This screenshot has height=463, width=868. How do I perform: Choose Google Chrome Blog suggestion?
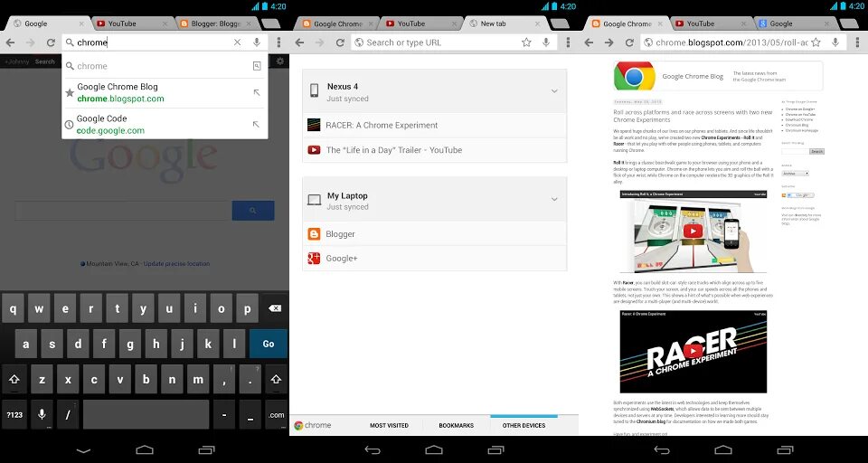pos(165,92)
